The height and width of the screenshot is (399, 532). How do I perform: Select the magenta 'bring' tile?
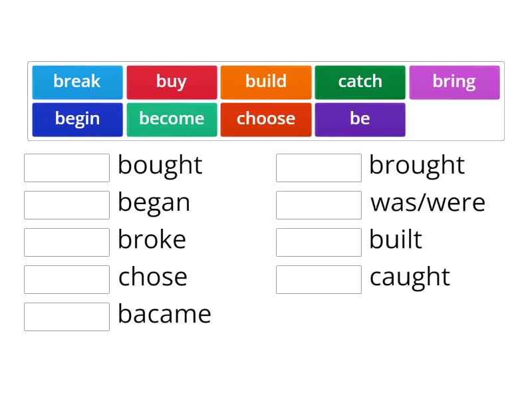(x=454, y=81)
